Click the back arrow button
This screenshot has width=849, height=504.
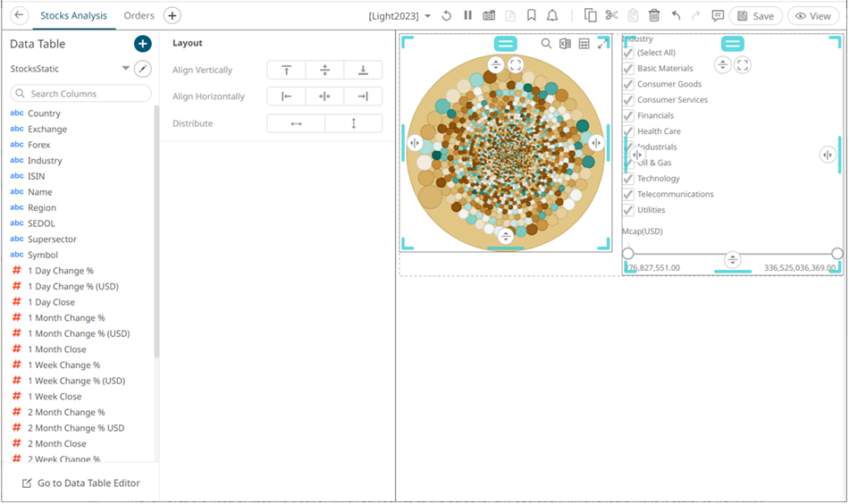(x=19, y=16)
